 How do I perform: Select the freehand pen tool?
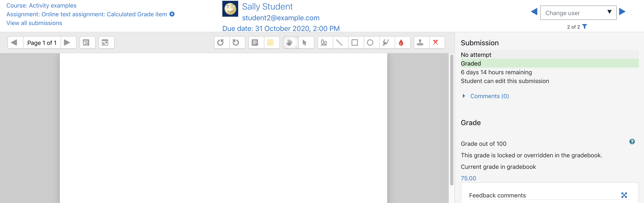pyautogui.click(x=325, y=43)
